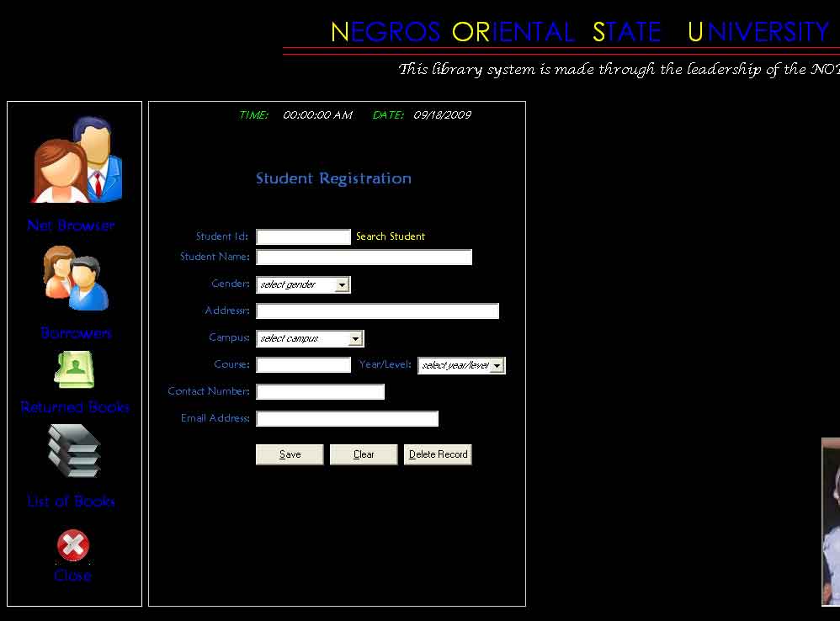Click the Address text field

coord(377,311)
